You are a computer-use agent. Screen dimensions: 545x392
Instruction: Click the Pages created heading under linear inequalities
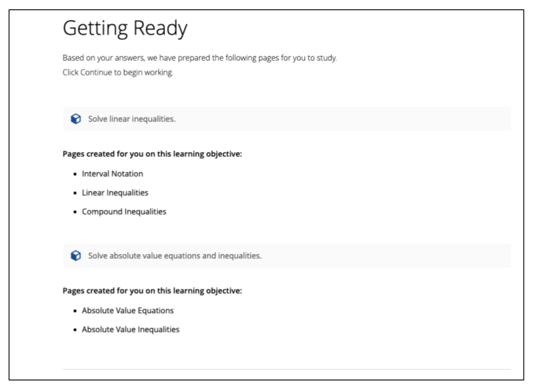pyautogui.click(x=152, y=154)
